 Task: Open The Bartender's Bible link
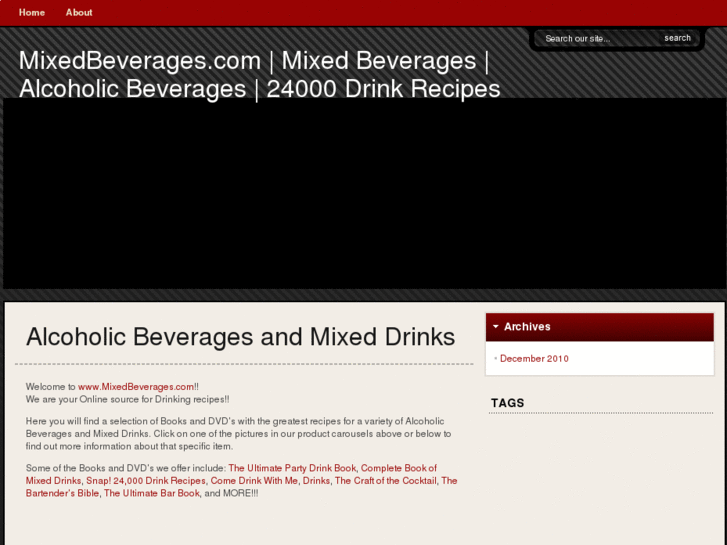62,493
